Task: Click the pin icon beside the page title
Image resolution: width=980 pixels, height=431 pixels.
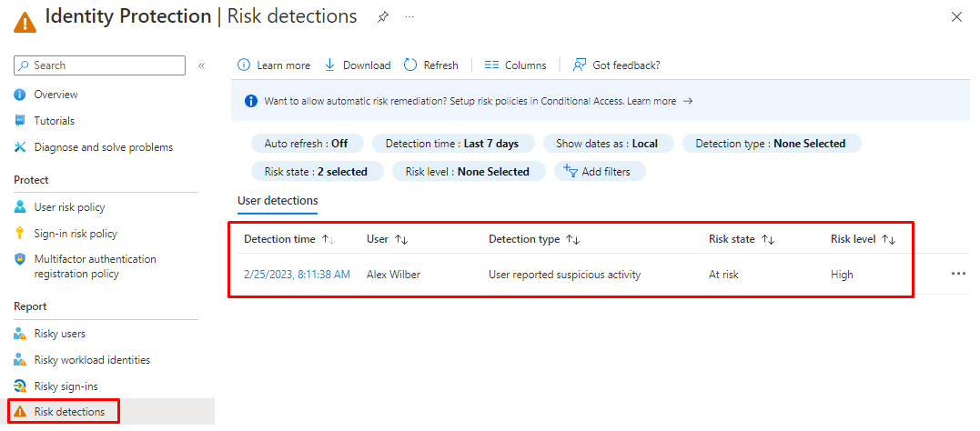Action: (x=383, y=17)
